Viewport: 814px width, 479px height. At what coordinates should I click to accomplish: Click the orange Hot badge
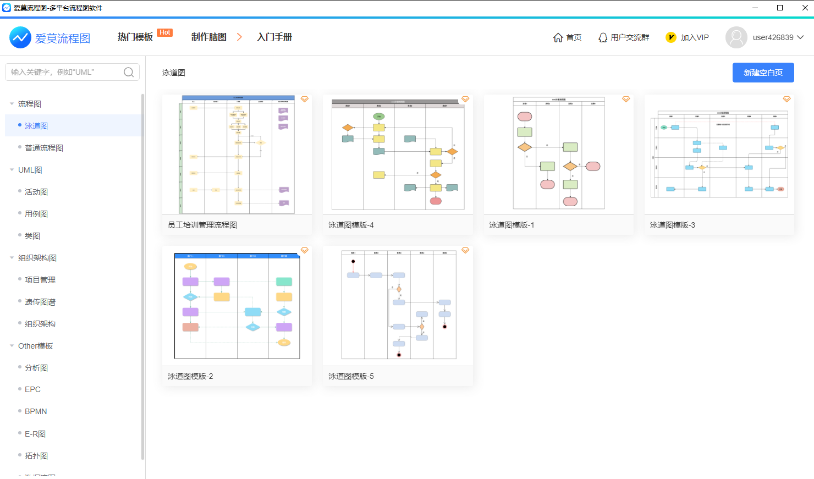pos(165,33)
